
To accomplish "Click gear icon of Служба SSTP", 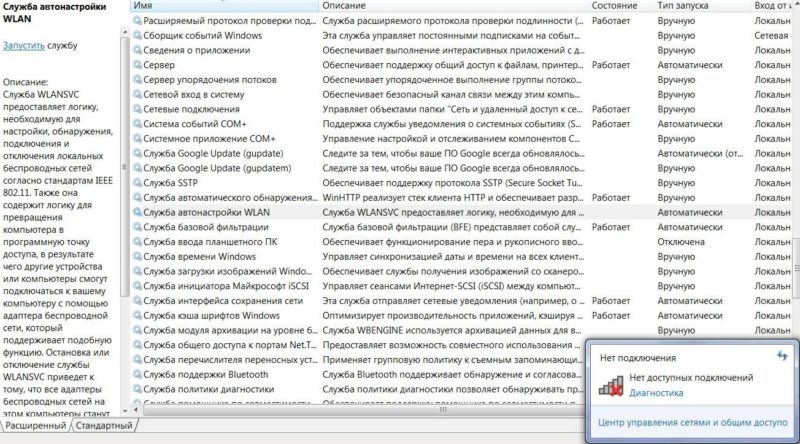I will pyautogui.click(x=137, y=183).
